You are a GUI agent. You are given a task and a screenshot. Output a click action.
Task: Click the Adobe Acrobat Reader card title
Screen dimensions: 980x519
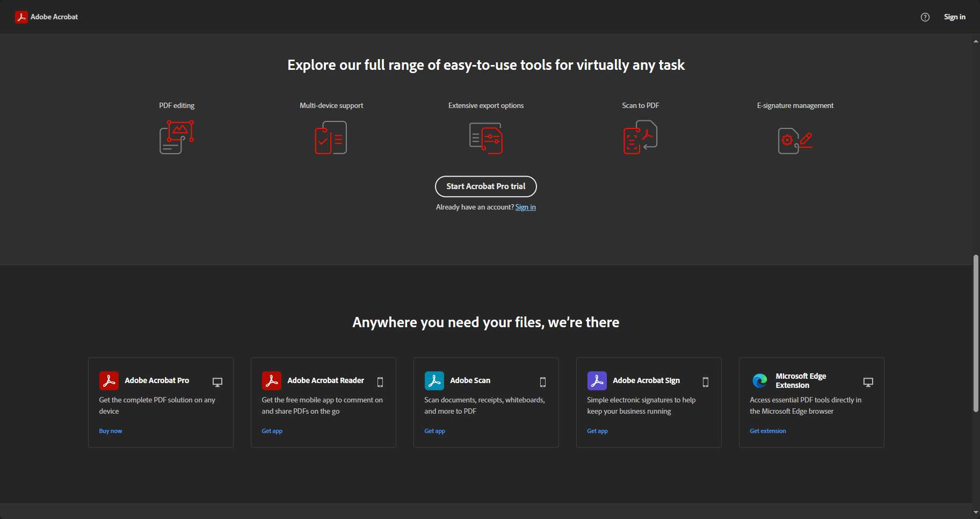pyautogui.click(x=326, y=380)
